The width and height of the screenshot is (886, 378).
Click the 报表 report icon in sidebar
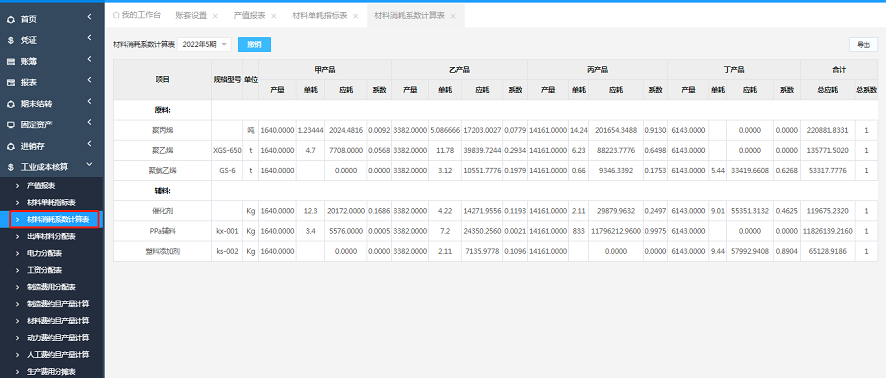[11, 83]
